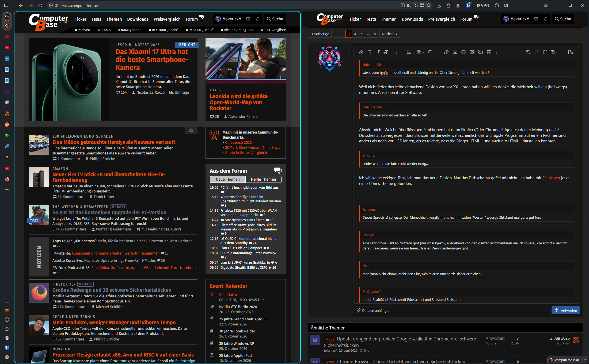Image resolution: width=589 pixels, height=364 pixels.
Task: Click the insert table icon in editor
Action: point(489,52)
